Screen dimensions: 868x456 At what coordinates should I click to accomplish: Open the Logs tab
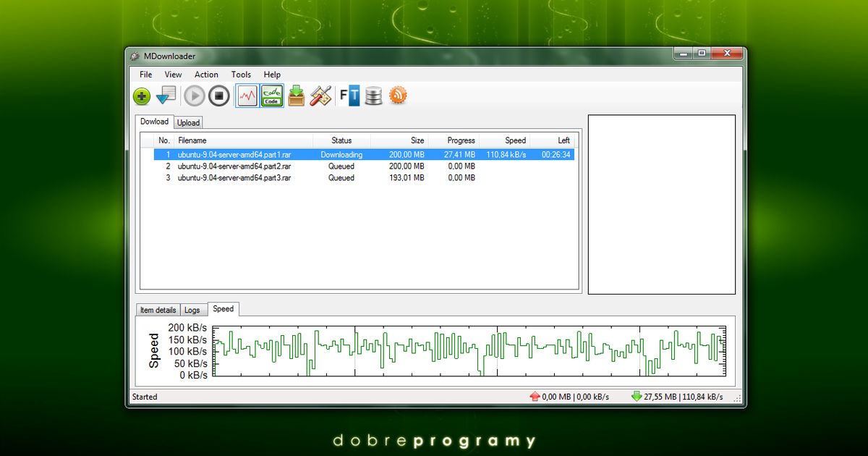pyautogui.click(x=192, y=309)
